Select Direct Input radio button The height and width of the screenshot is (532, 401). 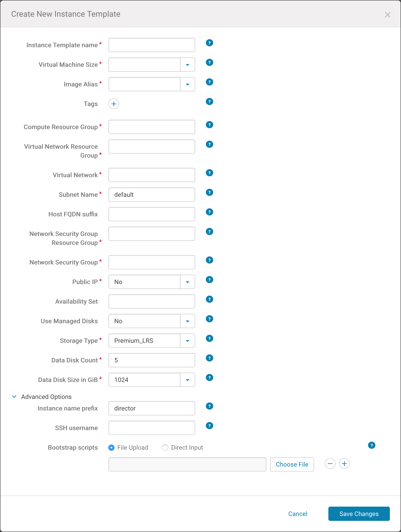pos(165,448)
